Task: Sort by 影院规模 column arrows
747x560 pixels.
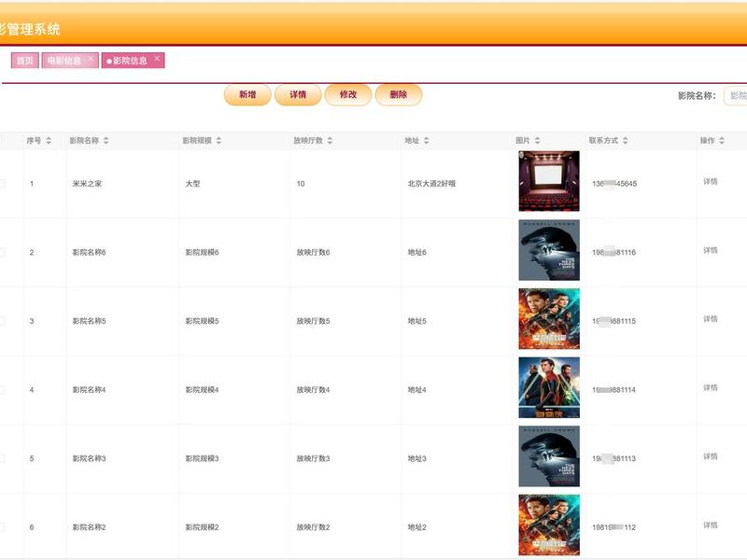Action: click(218, 141)
